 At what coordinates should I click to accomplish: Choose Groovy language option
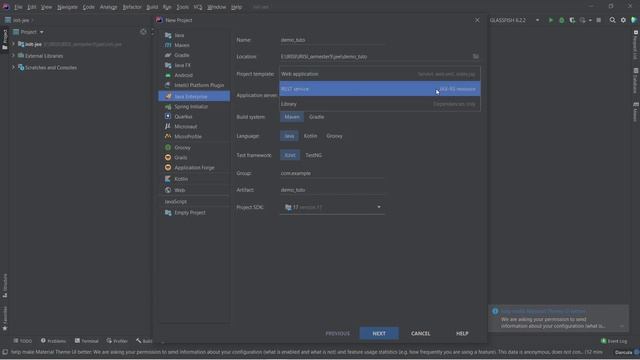[334, 136]
